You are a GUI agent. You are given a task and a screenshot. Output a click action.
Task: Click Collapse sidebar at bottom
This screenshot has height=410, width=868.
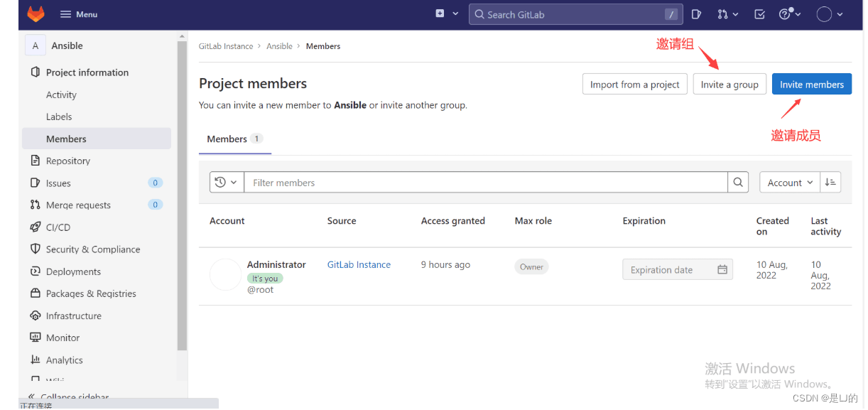68,396
